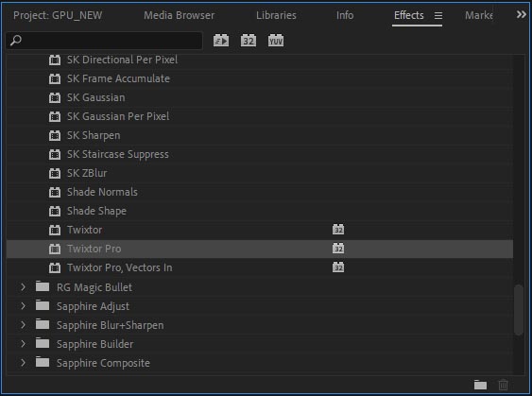Screen dimensions: 532x396
Task: Select the SK Sharpen effect
Action: tap(94, 135)
